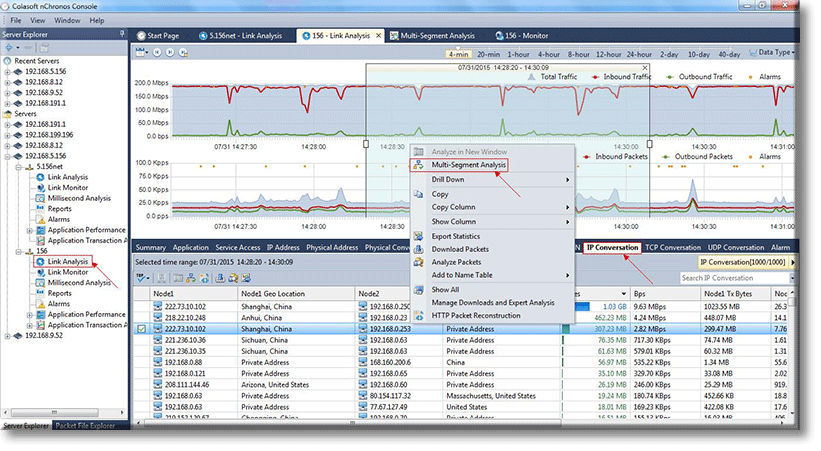
Task: Step the time window backward
Action: 157,52
